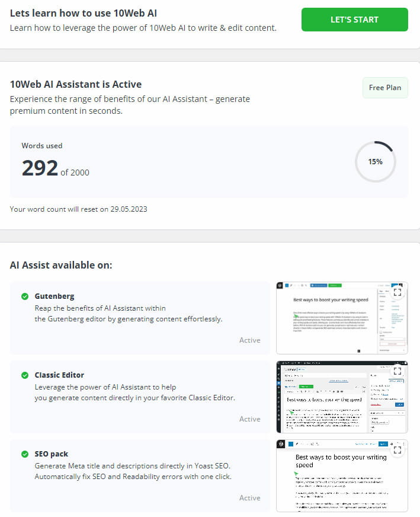This screenshot has height=517, width=420.
Task: Click 'Learn how to leverage the power' description
Action: [x=143, y=28]
